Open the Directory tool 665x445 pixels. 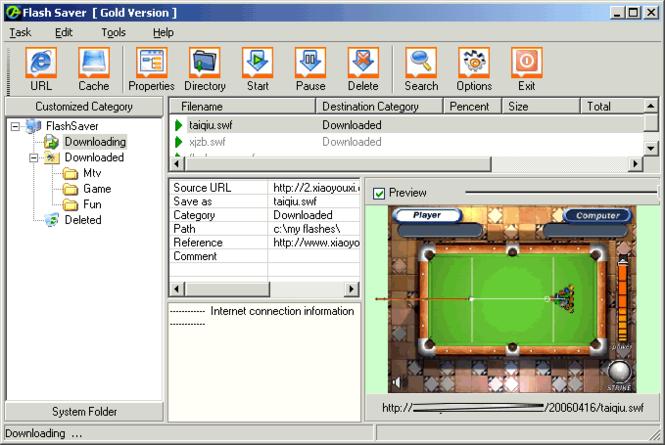205,70
